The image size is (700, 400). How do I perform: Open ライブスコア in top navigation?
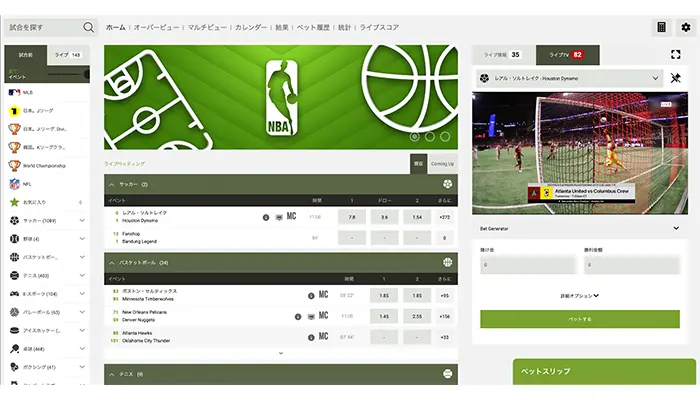pyautogui.click(x=379, y=27)
